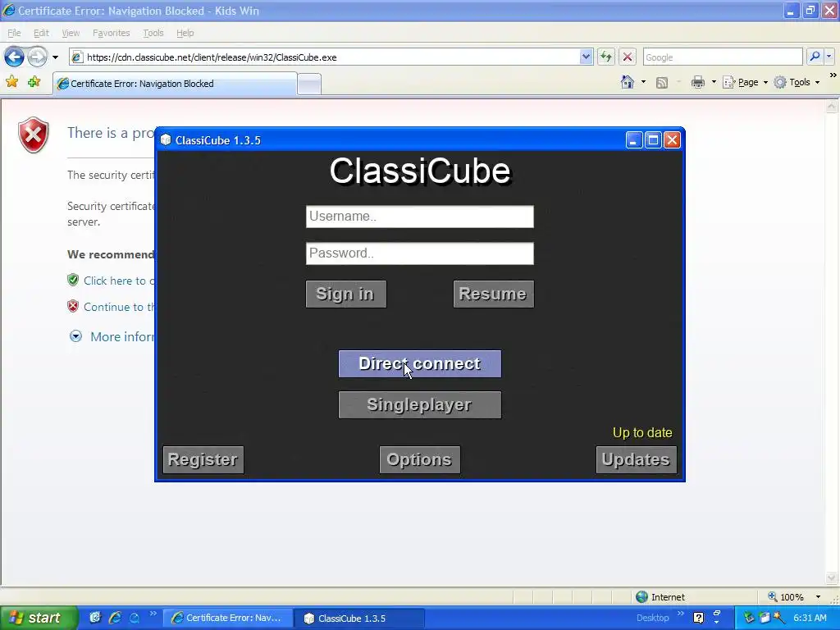This screenshot has width=840, height=630.
Task: Open the Favorites Center star icon
Action: [11, 82]
